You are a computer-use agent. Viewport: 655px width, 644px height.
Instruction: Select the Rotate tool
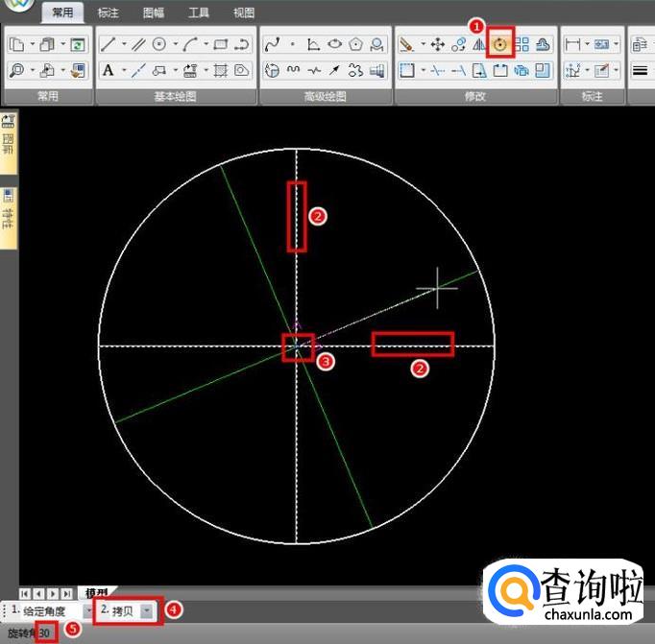tap(500, 44)
